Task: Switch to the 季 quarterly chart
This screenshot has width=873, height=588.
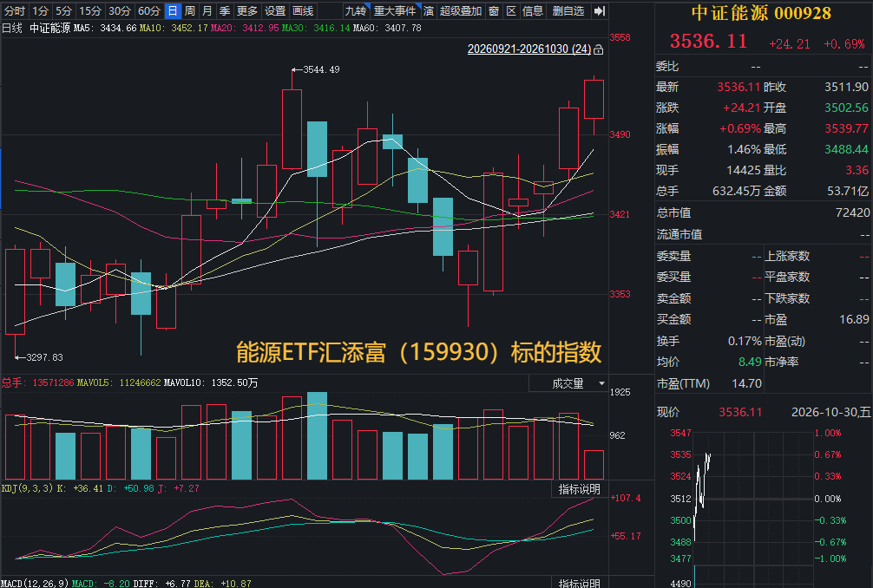Action: (225, 10)
